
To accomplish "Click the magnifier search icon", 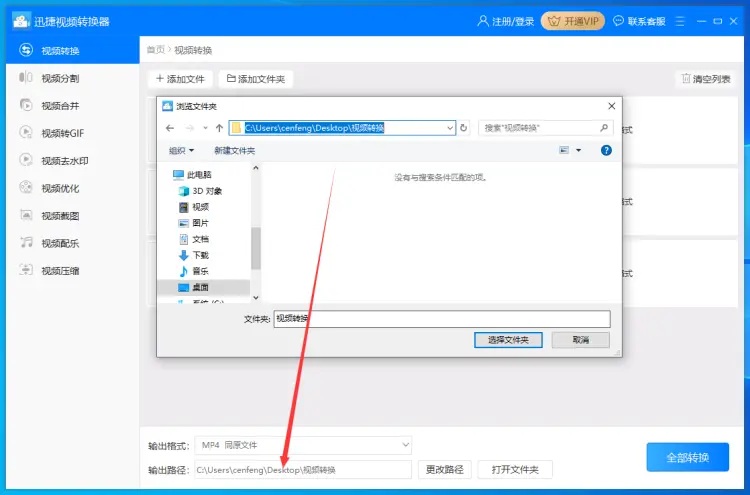I will pos(604,128).
